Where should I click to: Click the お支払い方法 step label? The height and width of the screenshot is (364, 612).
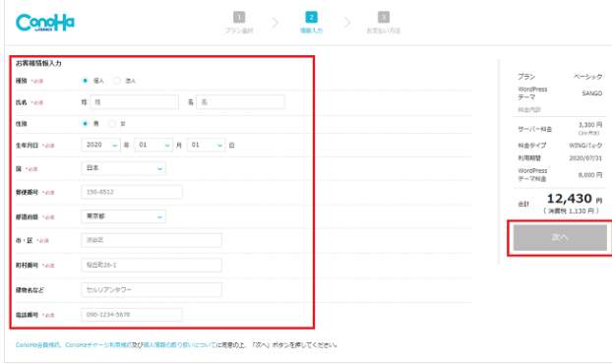pyautogui.click(x=384, y=30)
